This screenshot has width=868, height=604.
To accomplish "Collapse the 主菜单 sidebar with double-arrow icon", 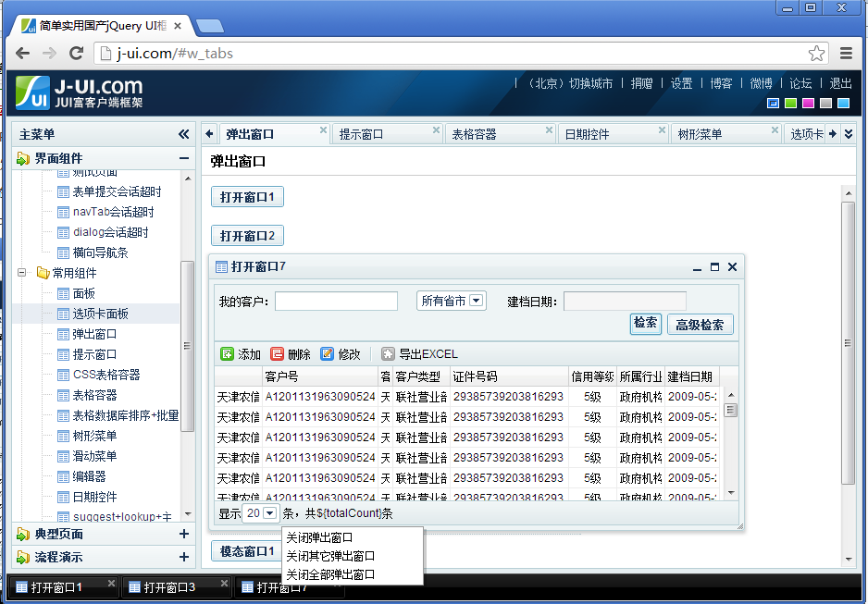I will point(183,134).
